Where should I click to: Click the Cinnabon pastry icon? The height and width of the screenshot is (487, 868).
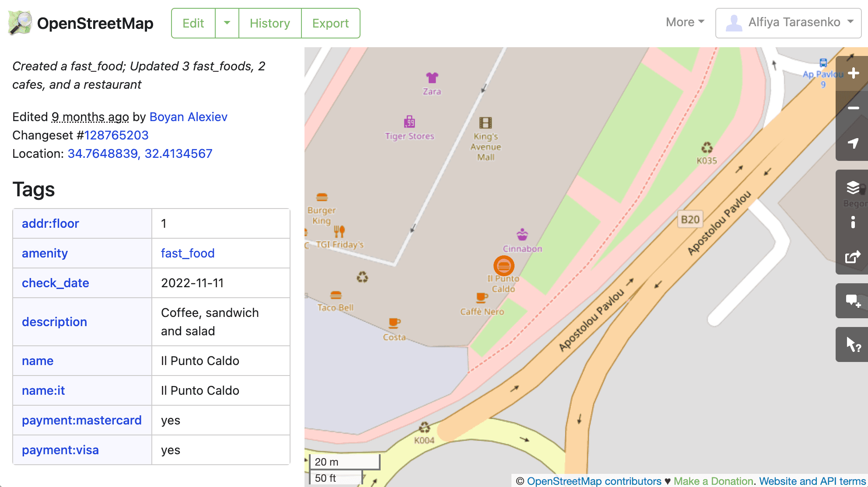pyautogui.click(x=522, y=235)
